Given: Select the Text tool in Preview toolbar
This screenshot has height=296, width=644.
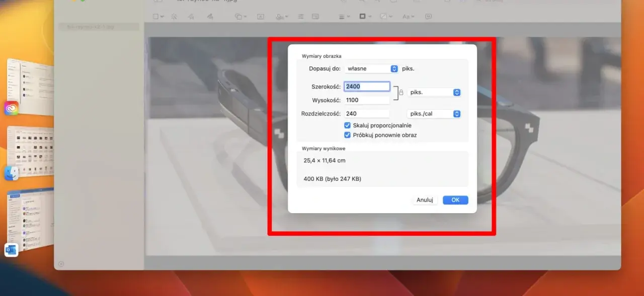Looking at the screenshot, I should (x=261, y=17).
